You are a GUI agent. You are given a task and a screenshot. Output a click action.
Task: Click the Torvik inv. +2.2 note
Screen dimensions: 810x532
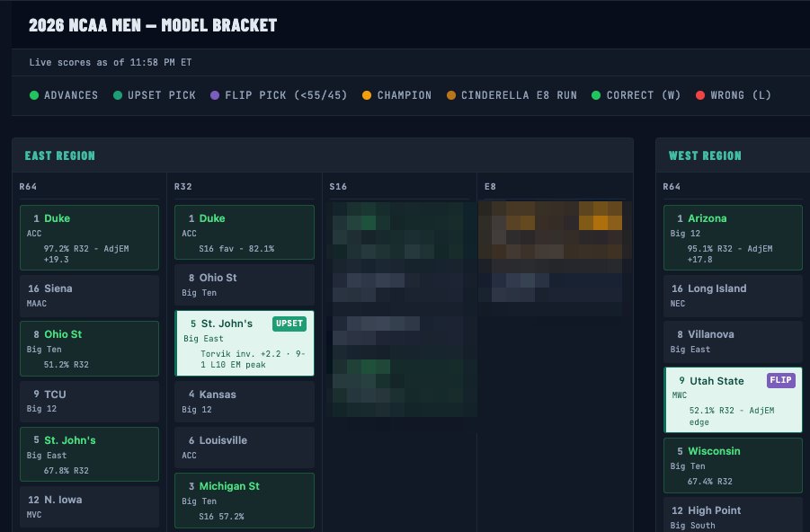click(x=253, y=359)
